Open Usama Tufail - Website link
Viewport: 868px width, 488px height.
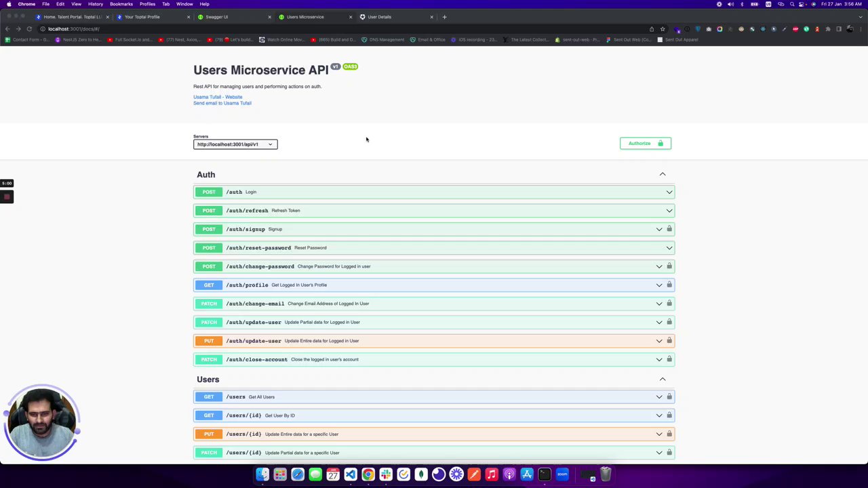click(218, 97)
